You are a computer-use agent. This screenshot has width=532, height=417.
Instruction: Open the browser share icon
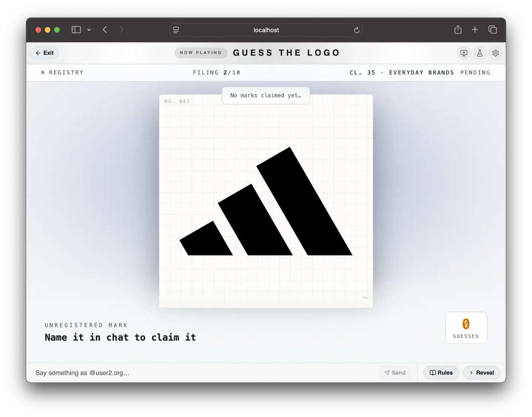(458, 30)
